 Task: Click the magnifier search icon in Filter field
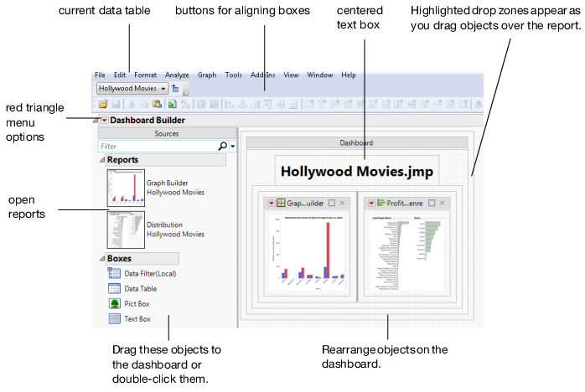(x=222, y=146)
